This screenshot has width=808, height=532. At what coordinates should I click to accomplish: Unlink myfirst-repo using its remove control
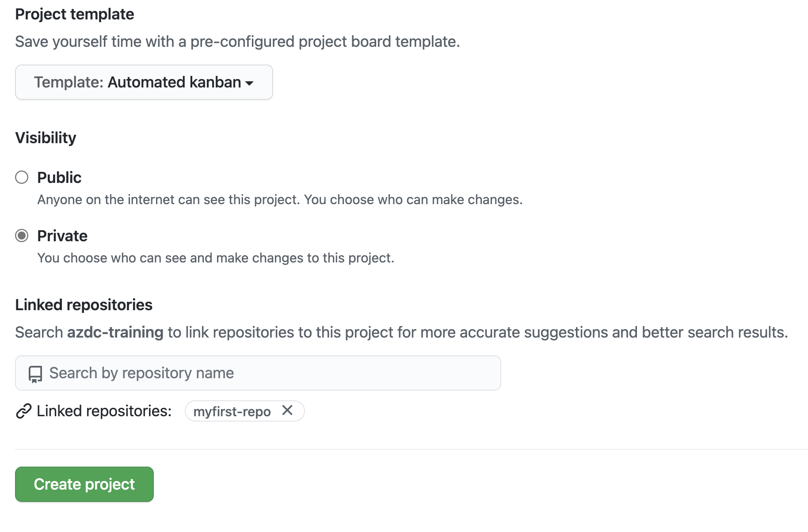point(288,411)
